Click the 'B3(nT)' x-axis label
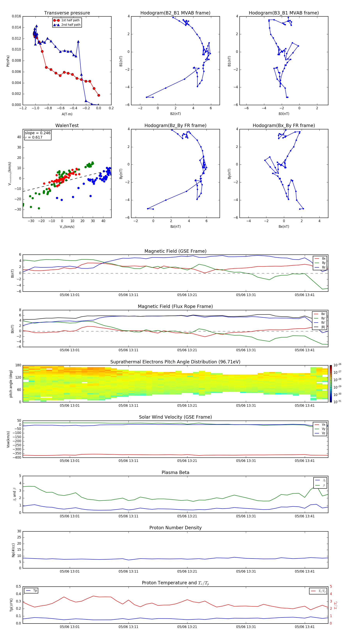Screen dimensions: 351x644 coord(284,114)
